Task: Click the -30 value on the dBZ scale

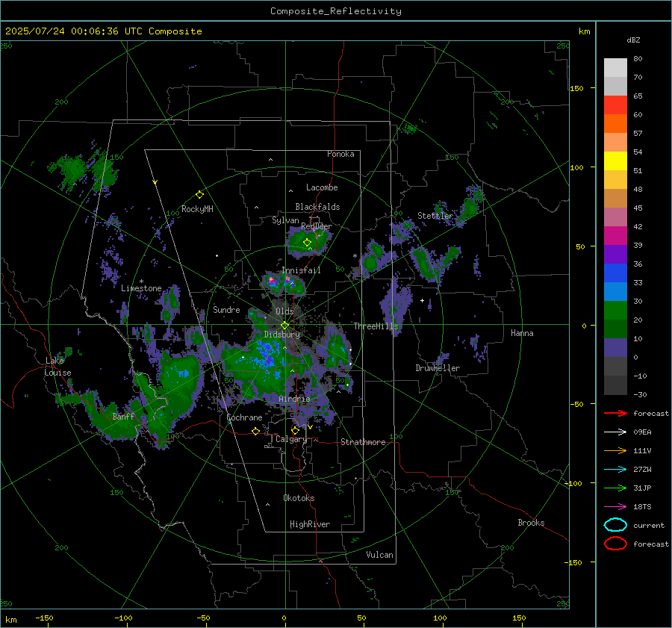Action: 640,394
